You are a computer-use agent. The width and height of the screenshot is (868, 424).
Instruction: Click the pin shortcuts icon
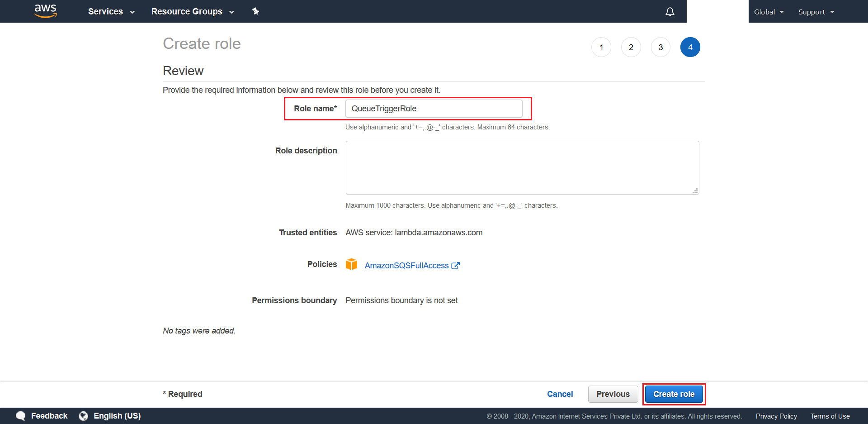(256, 11)
